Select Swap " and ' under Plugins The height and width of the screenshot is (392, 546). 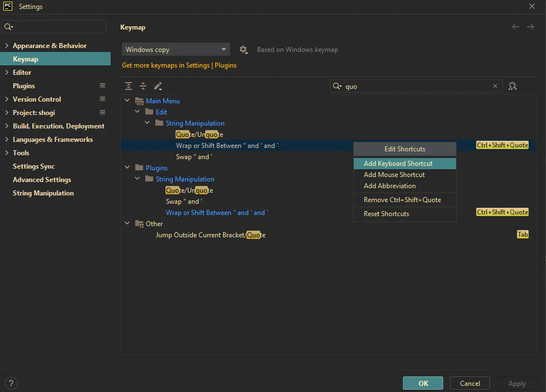[184, 202]
